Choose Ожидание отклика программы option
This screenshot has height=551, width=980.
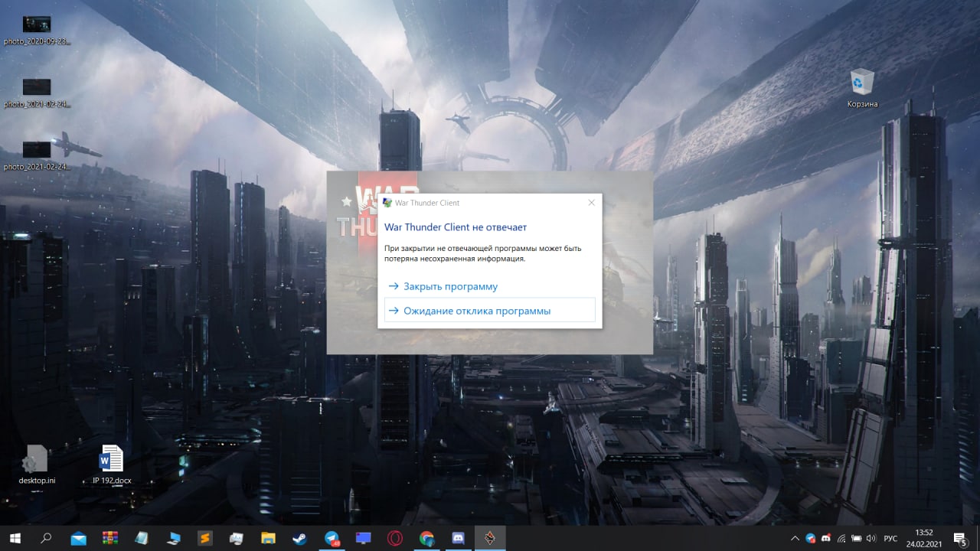pyautogui.click(x=489, y=310)
